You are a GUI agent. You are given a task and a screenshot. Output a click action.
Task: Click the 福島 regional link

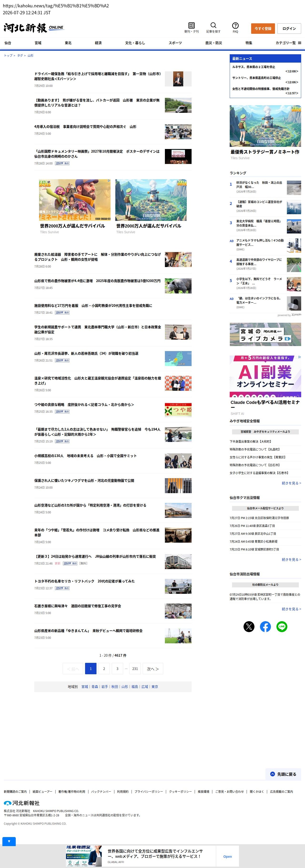tap(135, 686)
